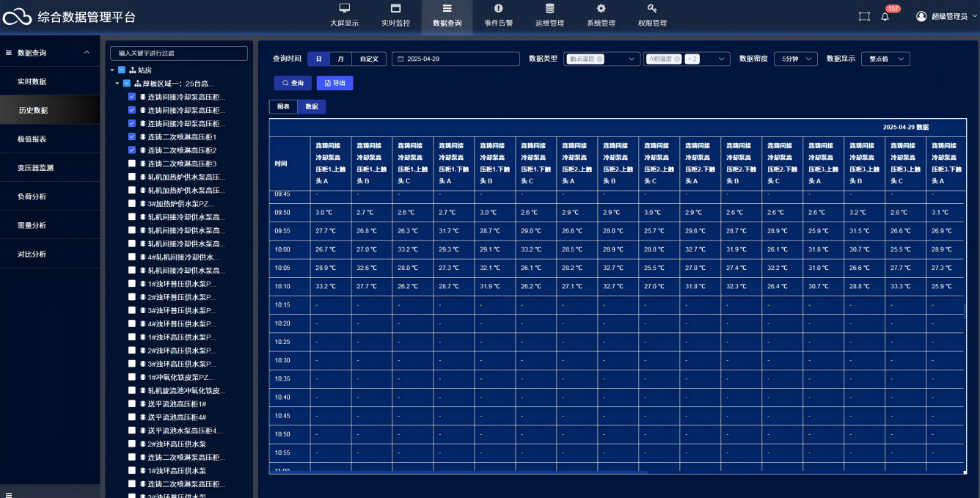Image resolution: width=980 pixels, height=498 pixels.
Task: Focus the tree keyword filter input
Action: pyautogui.click(x=179, y=53)
